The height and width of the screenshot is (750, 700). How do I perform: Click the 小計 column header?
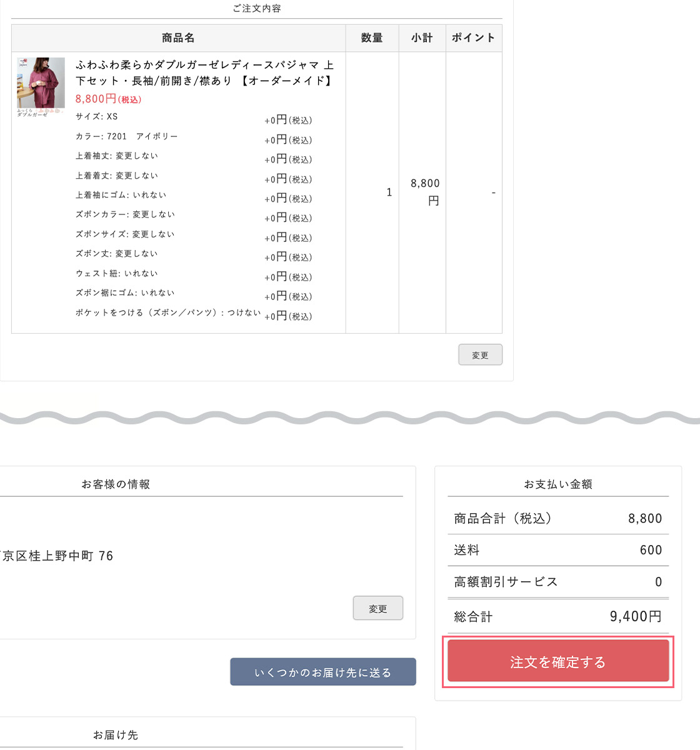422,38
